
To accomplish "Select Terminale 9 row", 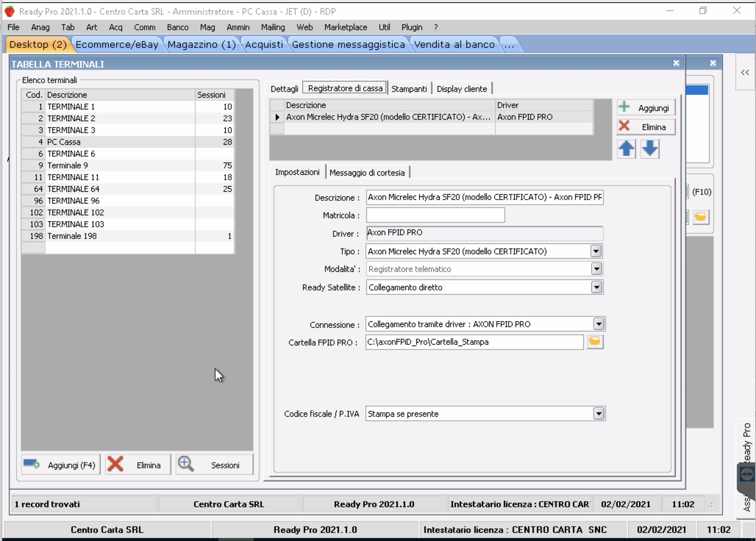I will tap(128, 165).
